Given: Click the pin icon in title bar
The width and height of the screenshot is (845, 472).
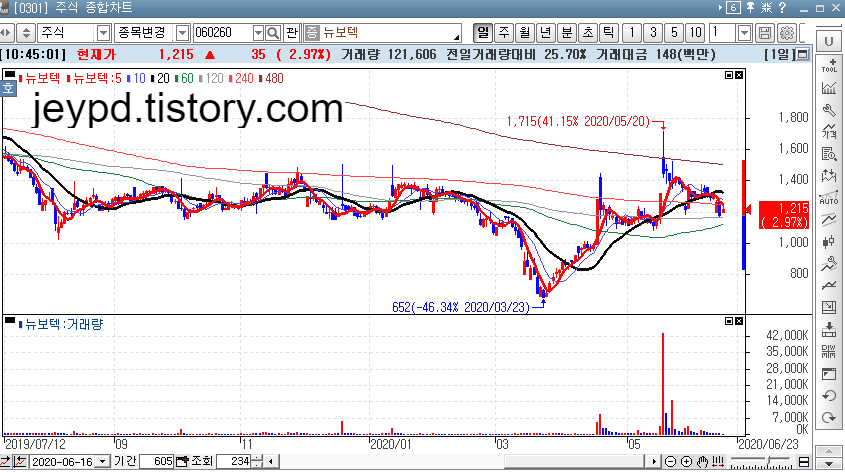Looking at the screenshot, I should pos(750,8).
